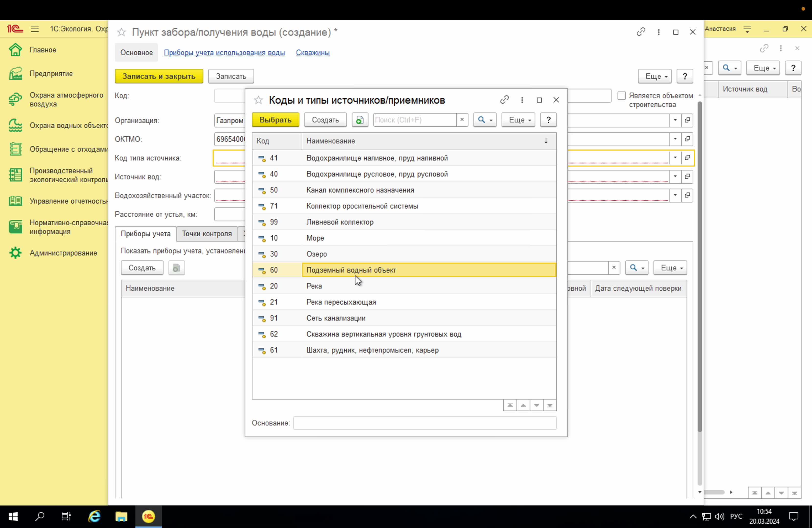This screenshot has height=528, width=812.
Task: Click the Записать button
Action: pos(231,76)
